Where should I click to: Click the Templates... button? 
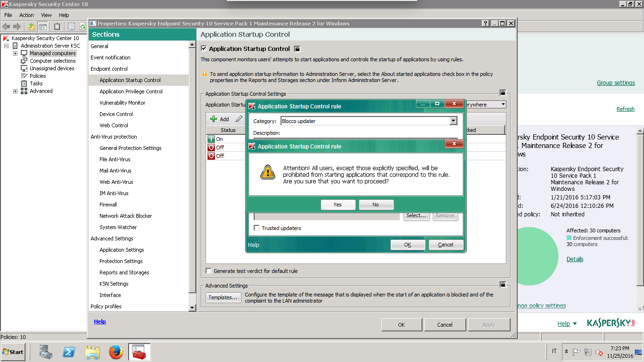(x=223, y=297)
